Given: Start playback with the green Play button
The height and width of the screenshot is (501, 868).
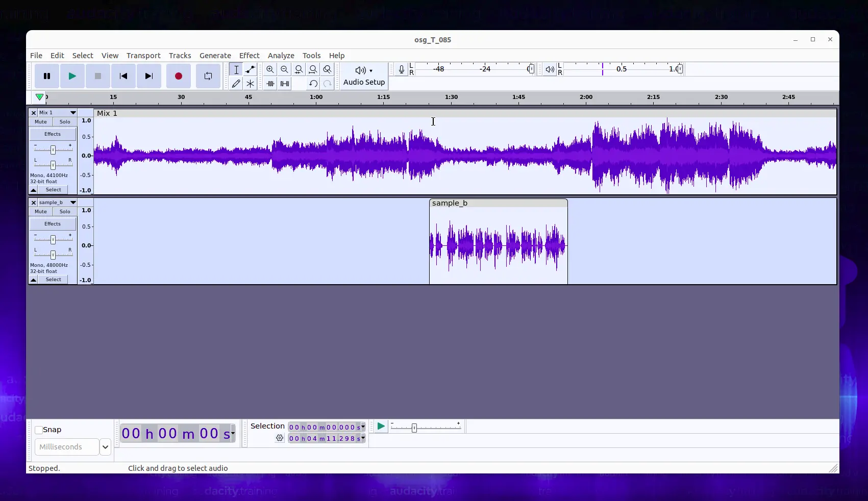Looking at the screenshot, I should coord(72,76).
